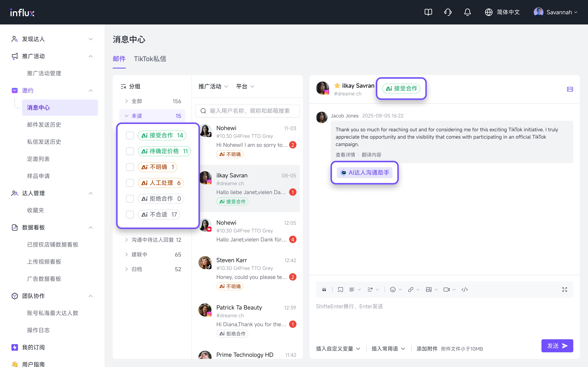Click the 发送 send button
This screenshot has height=367, width=588.
point(557,346)
